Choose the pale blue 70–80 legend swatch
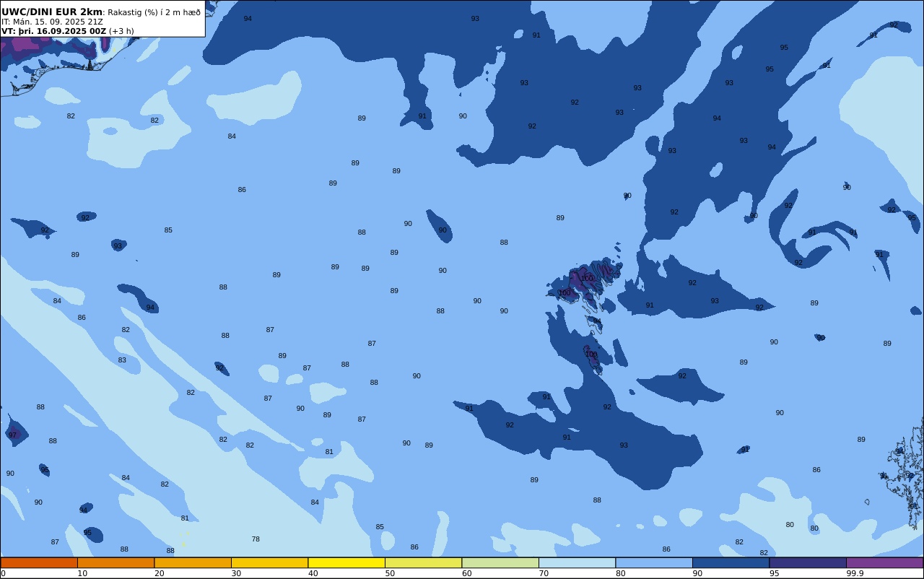The width and height of the screenshot is (924, 579). click(x=577, y=562)
